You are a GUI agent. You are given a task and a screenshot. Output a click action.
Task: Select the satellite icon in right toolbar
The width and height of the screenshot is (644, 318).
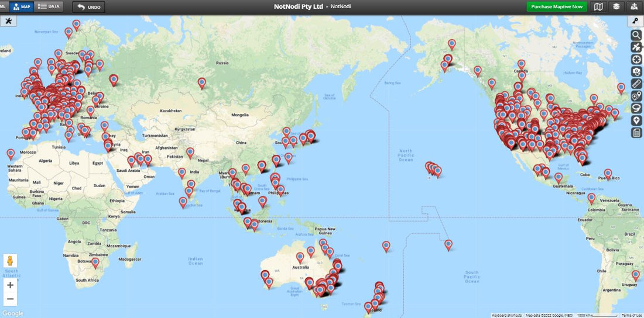click(636, 47)
